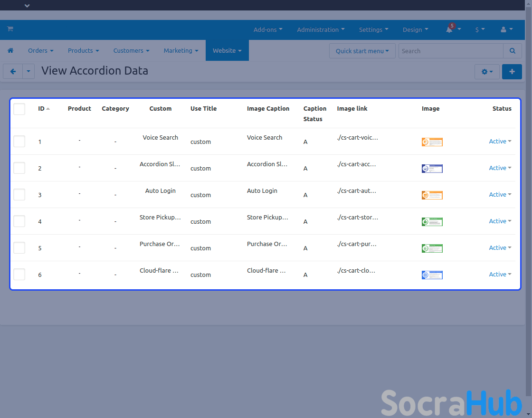This screenshot has width=532, height=418.
Task: Check the checkbox for row ID 1
Action: (19, 141)
